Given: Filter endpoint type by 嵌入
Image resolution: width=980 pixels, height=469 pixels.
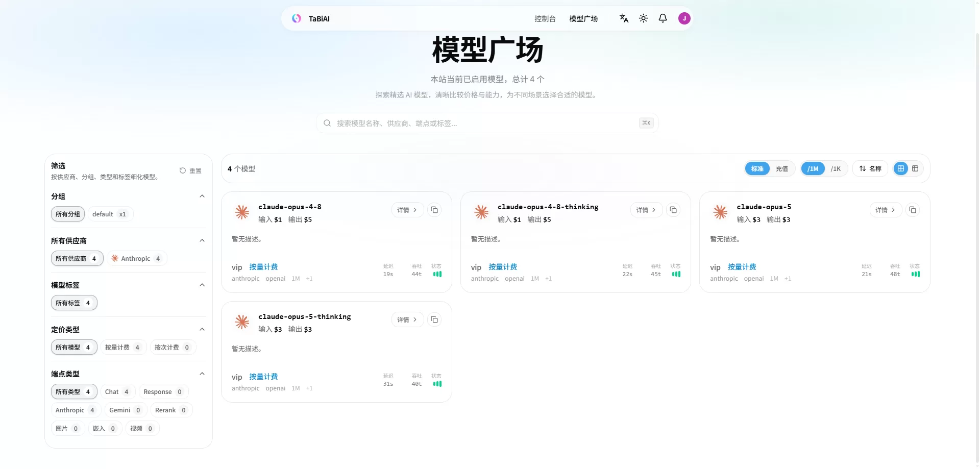Looking at the screenshot, I should point(105,429).
